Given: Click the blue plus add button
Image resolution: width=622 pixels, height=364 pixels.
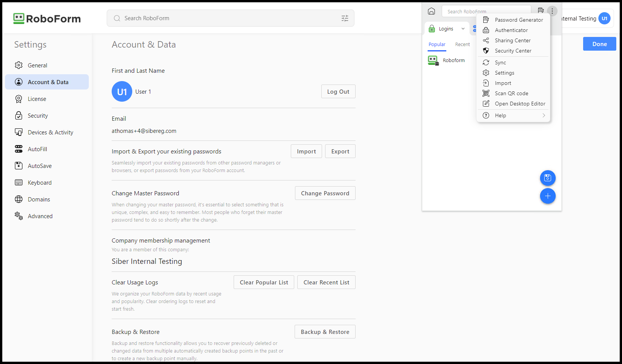Looking at the screenshot, I should [547, 196].
